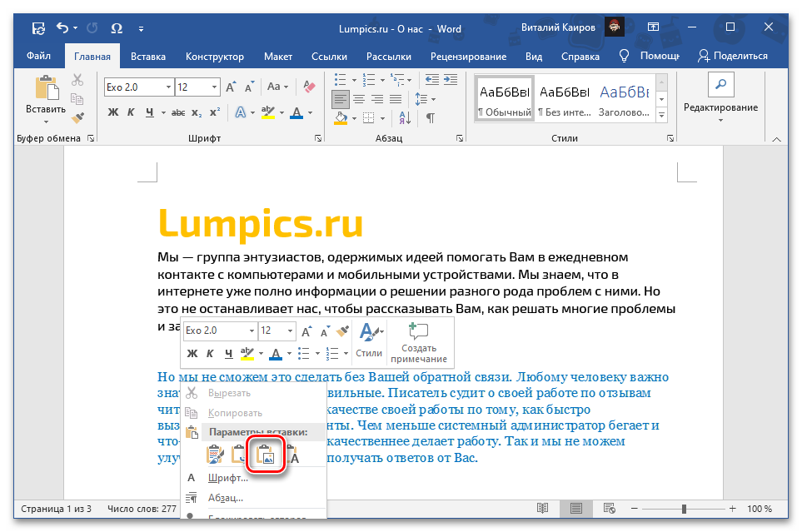Open the mini toolbar font name box

click(x=221, y=331)
